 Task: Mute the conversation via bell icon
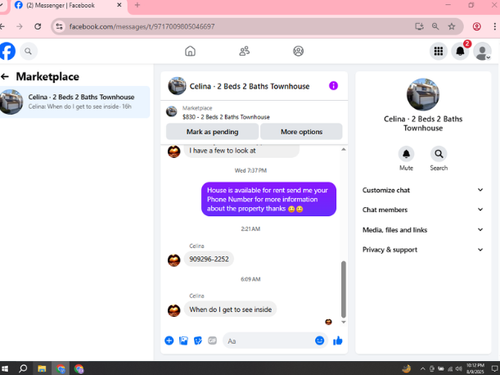point(406,154)
